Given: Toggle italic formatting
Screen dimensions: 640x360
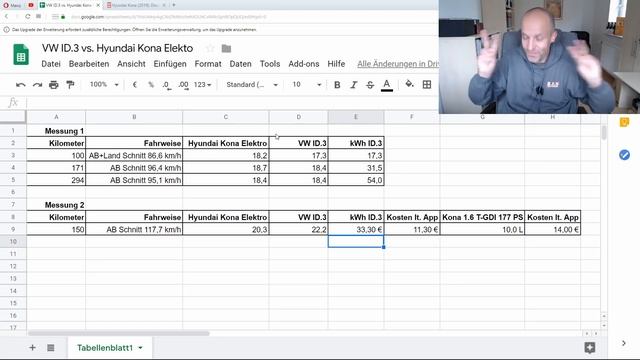Looking at the screenshot, I should 353,85.
